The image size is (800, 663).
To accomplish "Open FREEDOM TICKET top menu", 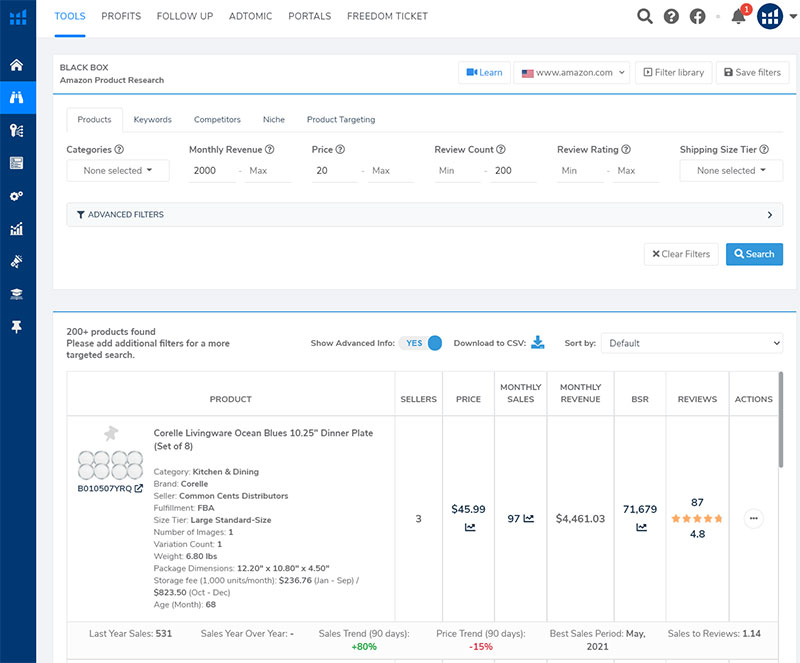I will click(x=387, y=16).
